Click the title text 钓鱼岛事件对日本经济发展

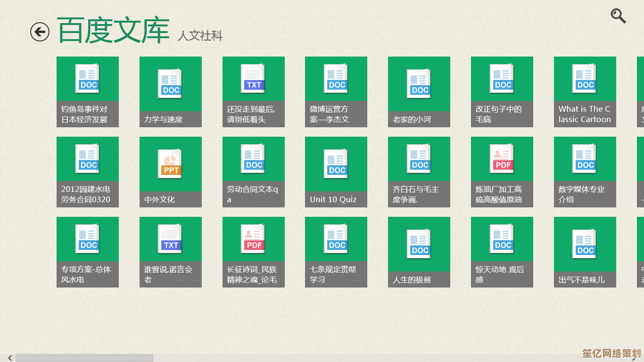[84, 114]
